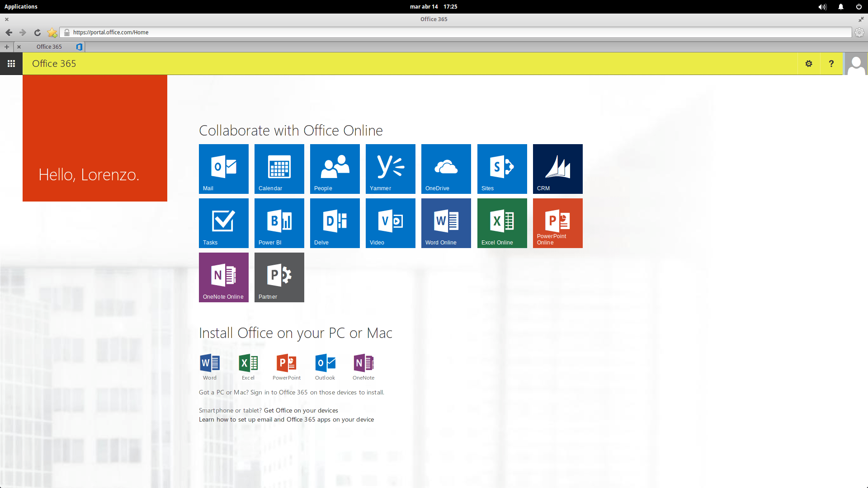This screenshot has width=868, height=488.
Task: Click the 'Hello, Lorenzo.' orange banner
Action: 95,138
